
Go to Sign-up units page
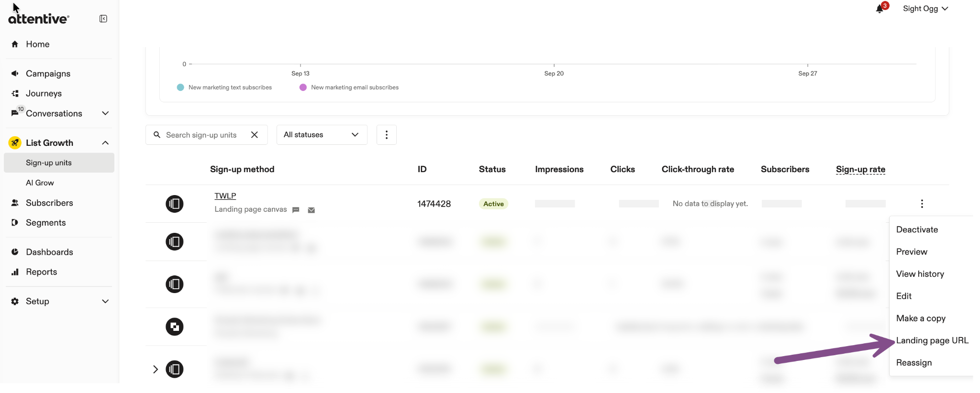point(59,163)
